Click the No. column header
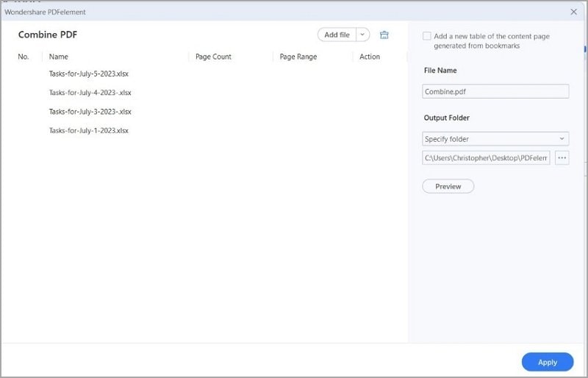Screen dimensions: 588x378 click(24, 57)
